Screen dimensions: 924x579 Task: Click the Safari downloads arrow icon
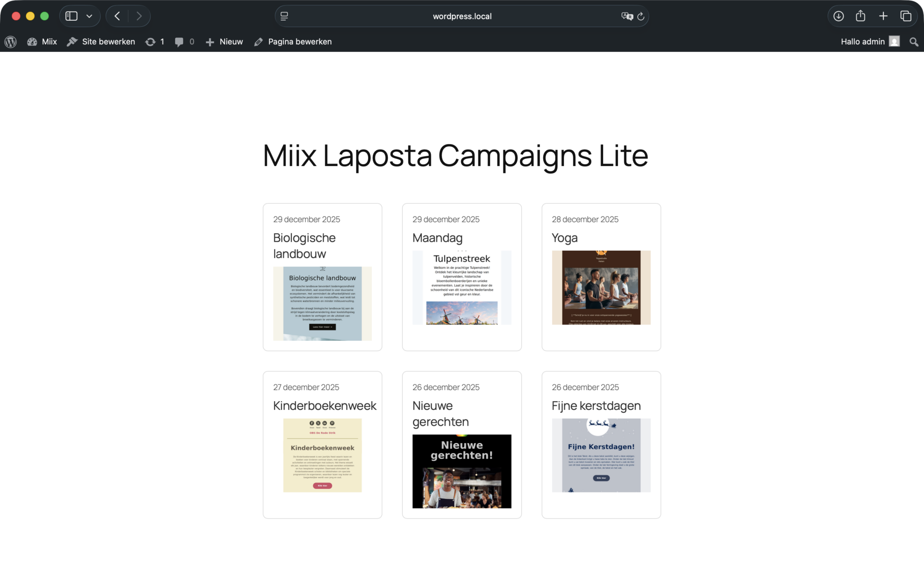click(x=838, y=16)
